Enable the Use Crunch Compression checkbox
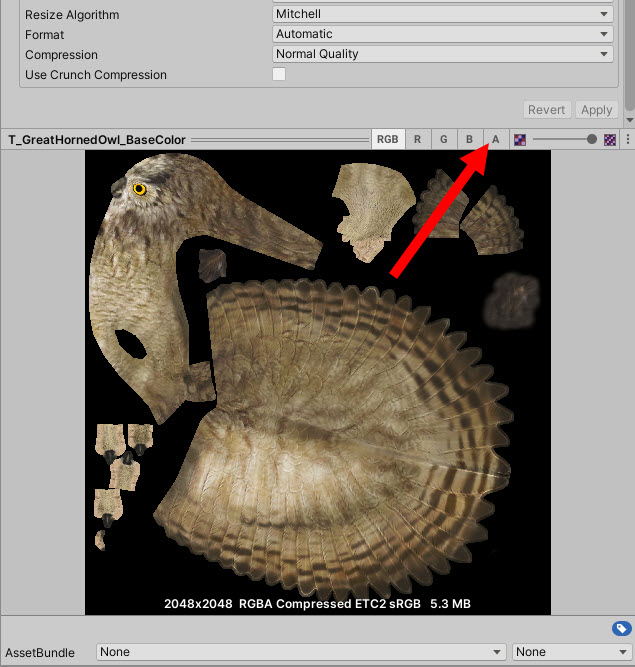 (279, 74)
